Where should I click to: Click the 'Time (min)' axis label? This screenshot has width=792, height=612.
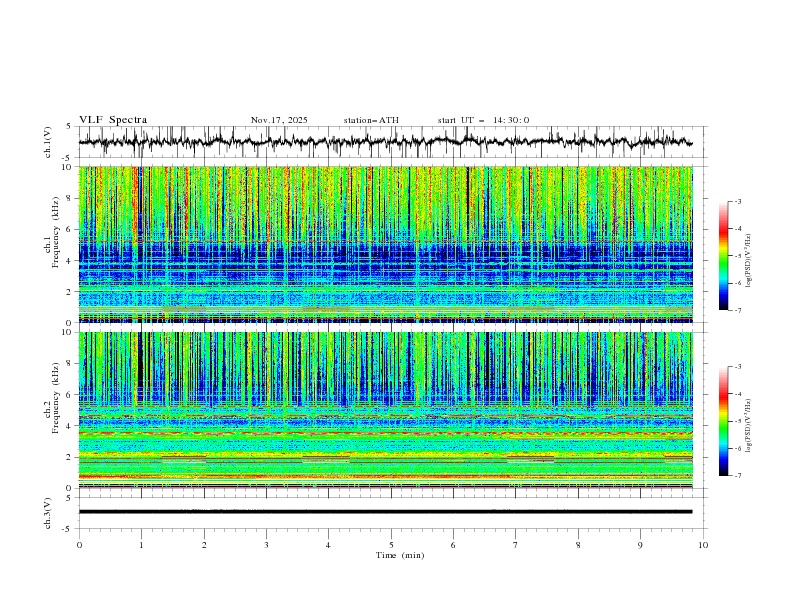coord(400,555)
